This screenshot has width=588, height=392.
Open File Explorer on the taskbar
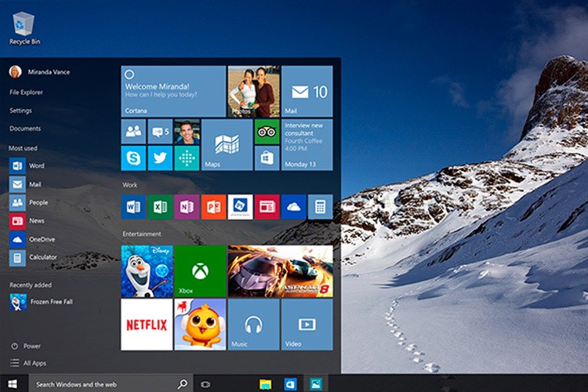click(x=266, y=384)
